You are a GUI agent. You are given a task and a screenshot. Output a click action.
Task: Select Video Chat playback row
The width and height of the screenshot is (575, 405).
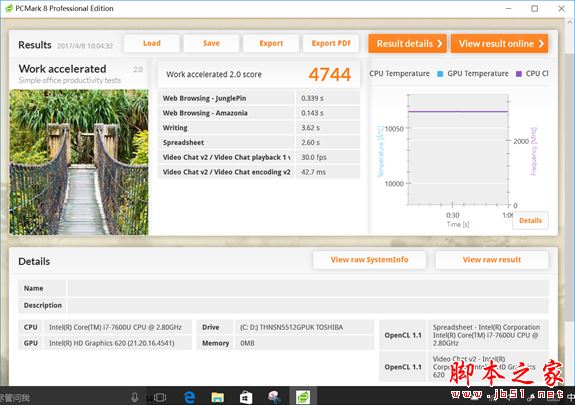click(x=259, y=157)
